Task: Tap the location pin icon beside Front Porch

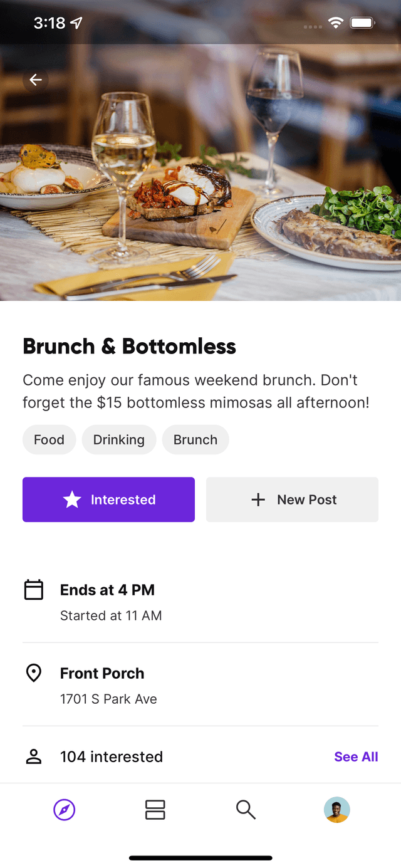Action: (34, 672)
